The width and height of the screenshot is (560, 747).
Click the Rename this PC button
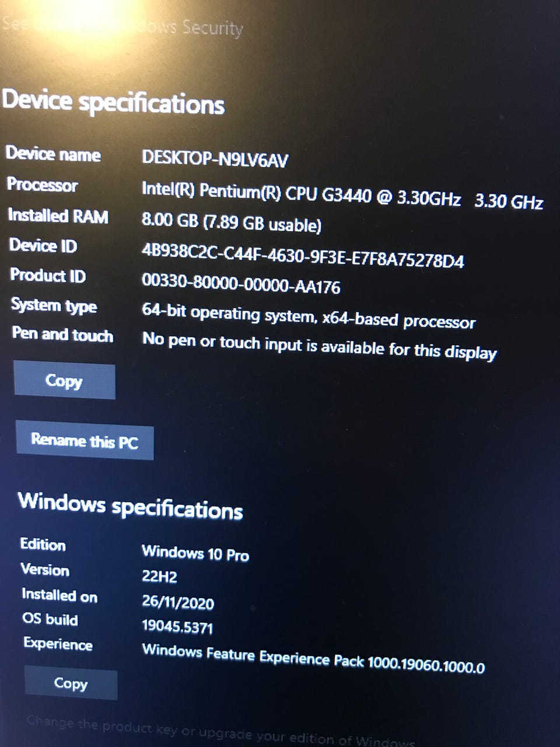(85, 441)
